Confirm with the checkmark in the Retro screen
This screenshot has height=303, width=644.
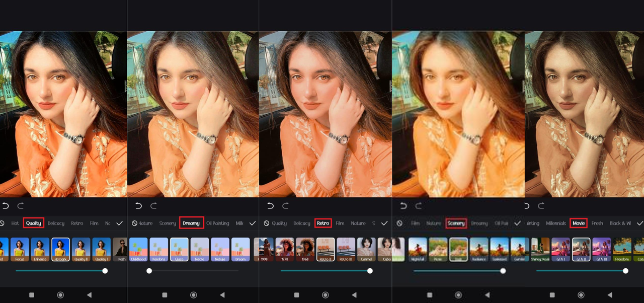tap(384, 223)
